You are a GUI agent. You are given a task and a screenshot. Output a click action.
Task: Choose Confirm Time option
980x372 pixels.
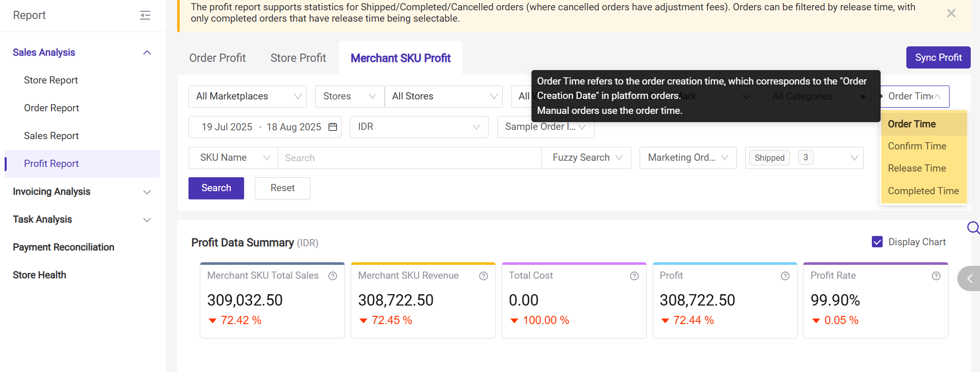click(x=924, y=146)
